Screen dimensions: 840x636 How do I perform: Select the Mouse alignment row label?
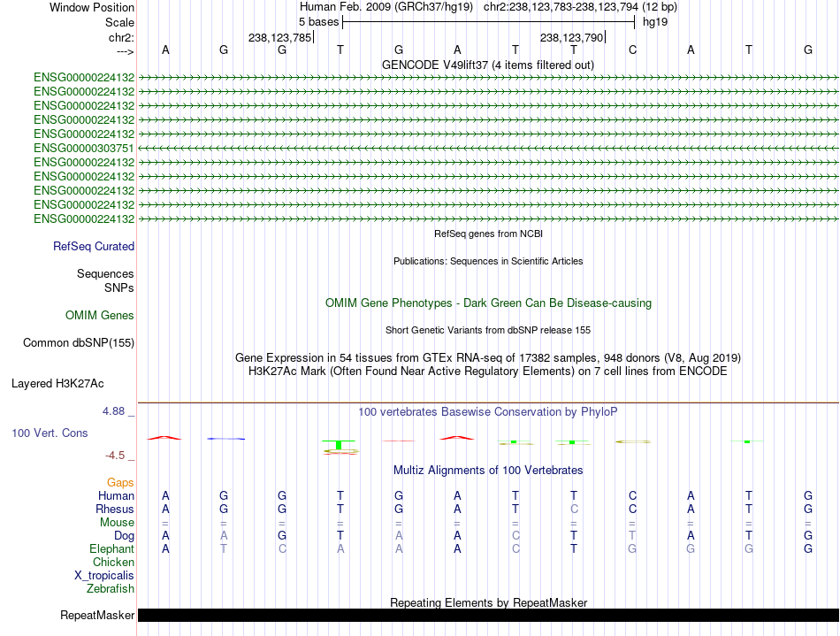(117, 523)
